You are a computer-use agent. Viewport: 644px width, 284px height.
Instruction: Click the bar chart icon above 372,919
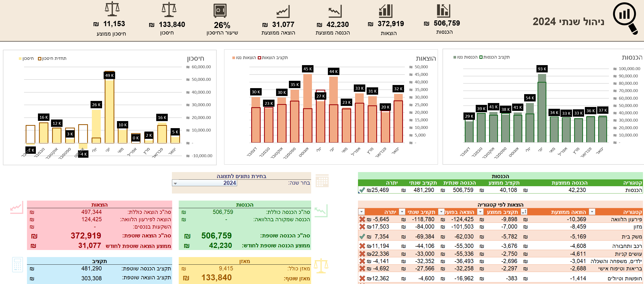[x=386, y=11]
